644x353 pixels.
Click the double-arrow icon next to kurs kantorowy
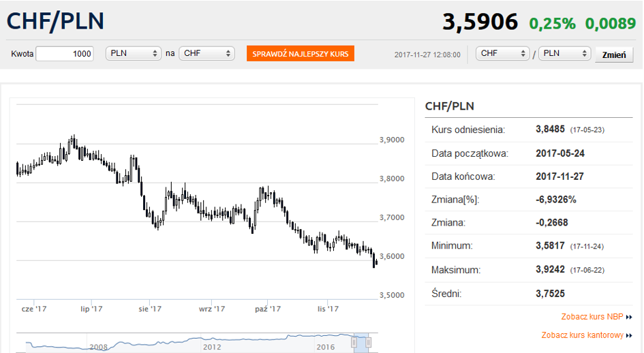click(629, 335)
